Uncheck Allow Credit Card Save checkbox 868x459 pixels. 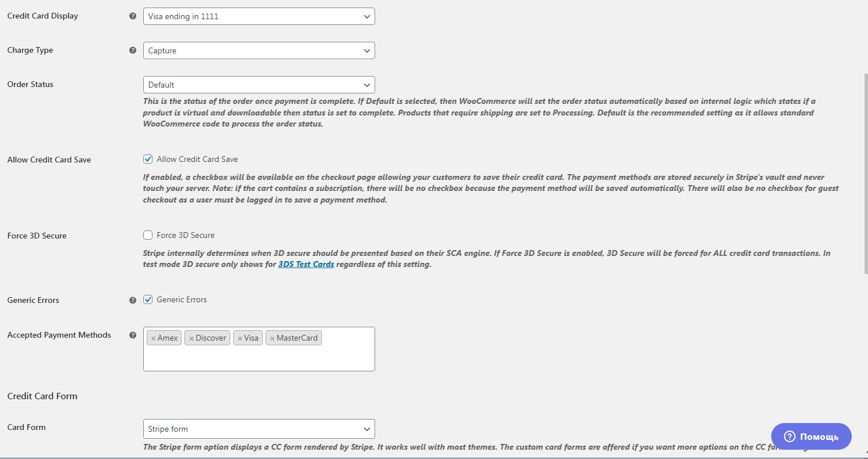pos(148,159)
